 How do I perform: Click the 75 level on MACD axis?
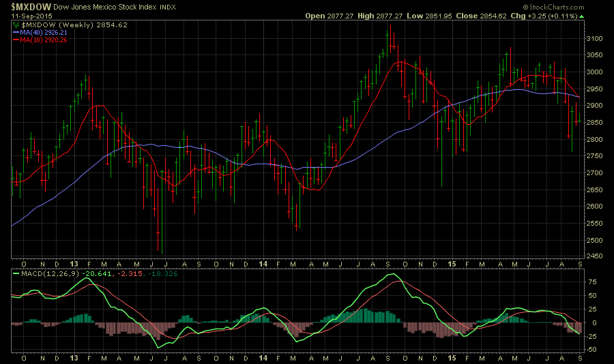point(591,281)
